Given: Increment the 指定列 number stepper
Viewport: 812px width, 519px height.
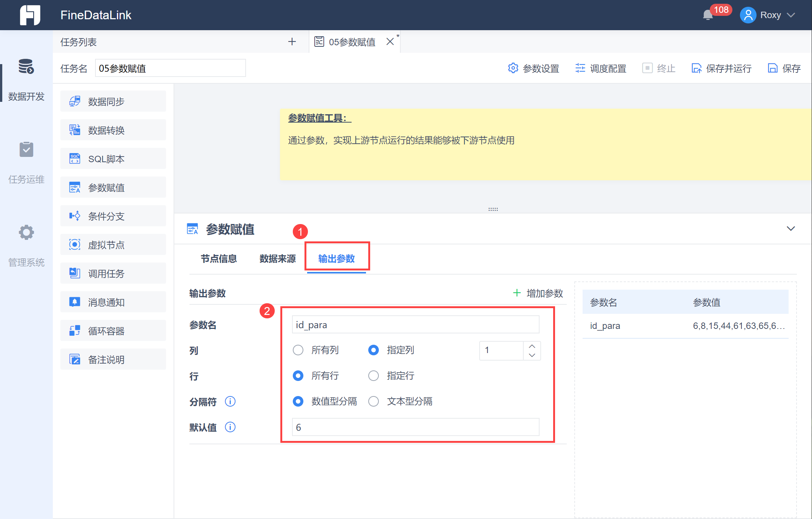Looking at the screenshot, I should 532,346.
